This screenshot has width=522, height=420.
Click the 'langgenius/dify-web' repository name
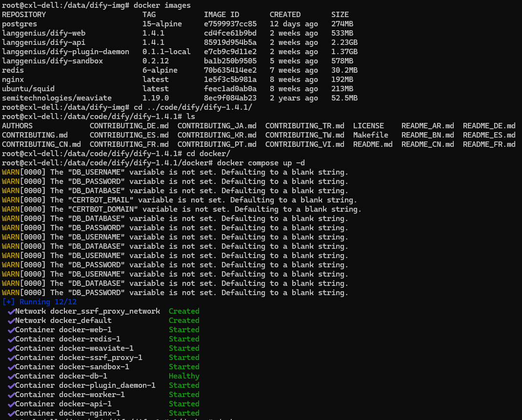(43, 33)
